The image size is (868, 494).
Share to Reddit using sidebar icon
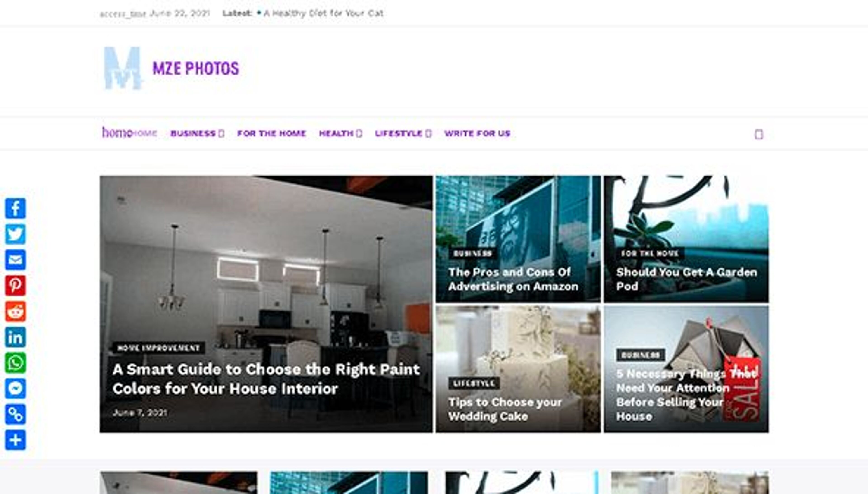(x=15, y=311)
